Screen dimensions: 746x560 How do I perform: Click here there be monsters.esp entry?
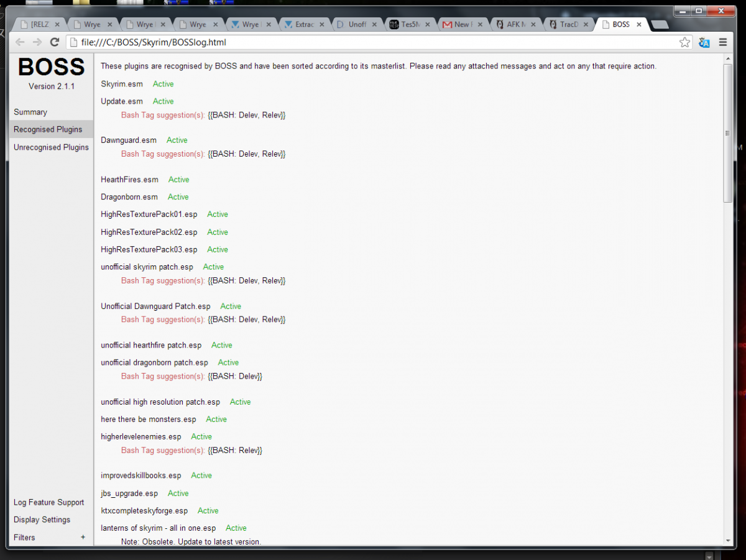tap(149, 420)
